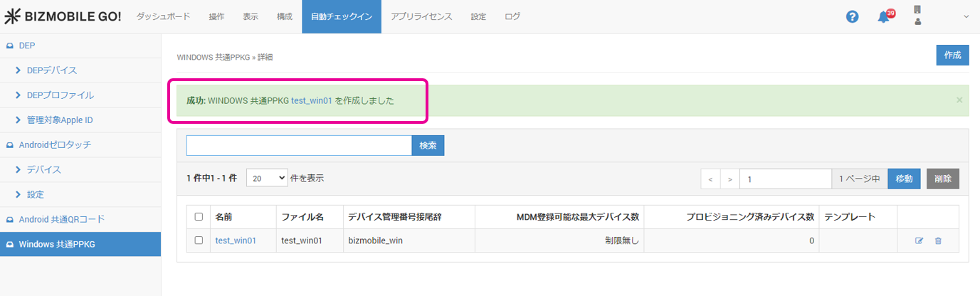Open the items-per-page dropdown showing 20
Screen dimensions: 980x296
point(267,179)
